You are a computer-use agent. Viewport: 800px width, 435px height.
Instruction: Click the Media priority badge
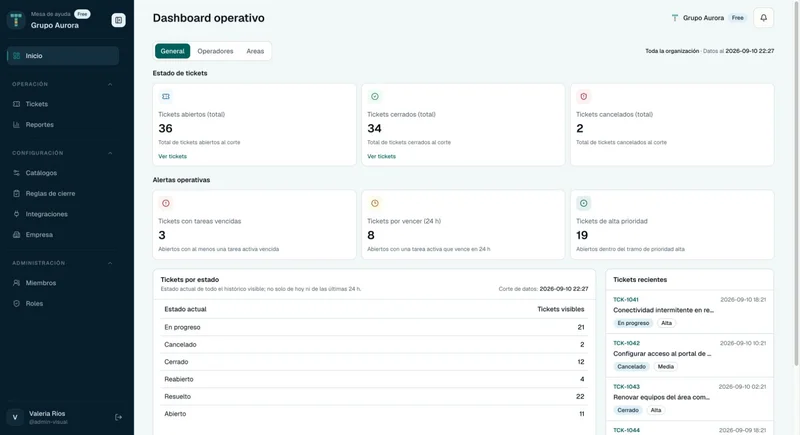pos(665,367)
